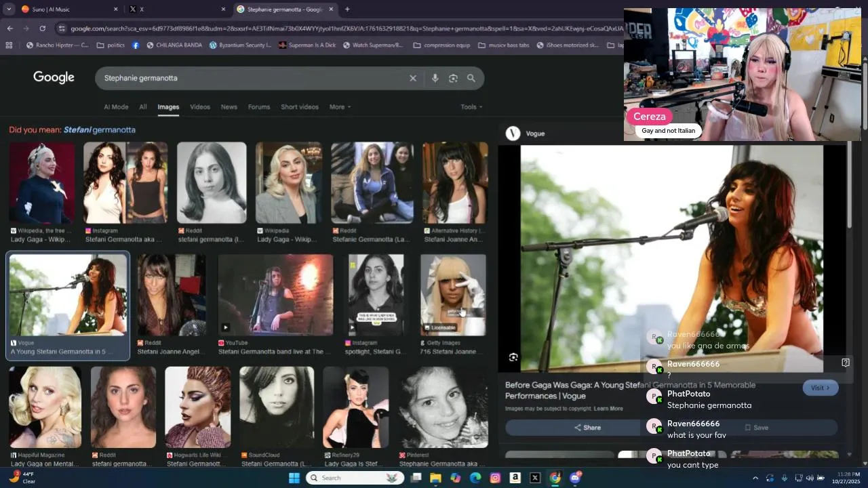This screenshot has height=488, width=868.
Task: Click the Stefani germanotta spelling suggestion
Action: 100,129
